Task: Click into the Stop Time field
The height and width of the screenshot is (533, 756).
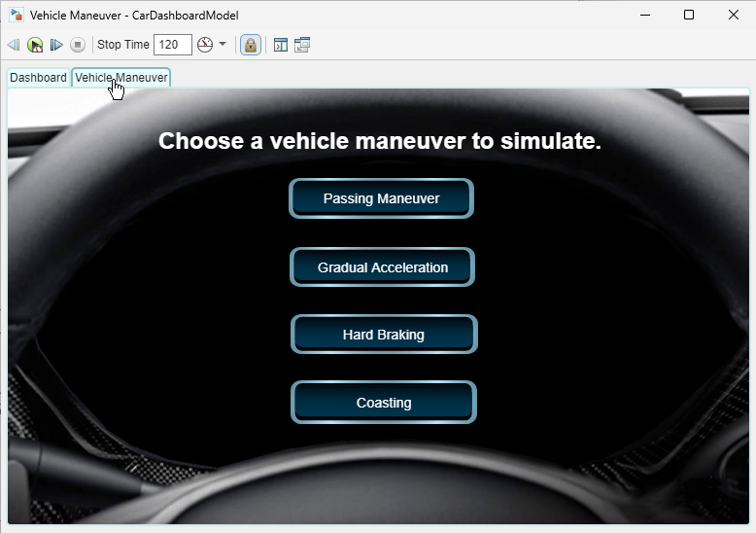Action: [x=173, y=45]
